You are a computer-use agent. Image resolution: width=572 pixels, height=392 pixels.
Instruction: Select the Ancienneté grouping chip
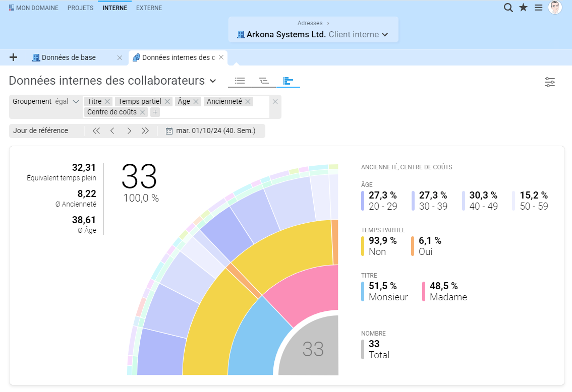[x=224, y=101]
